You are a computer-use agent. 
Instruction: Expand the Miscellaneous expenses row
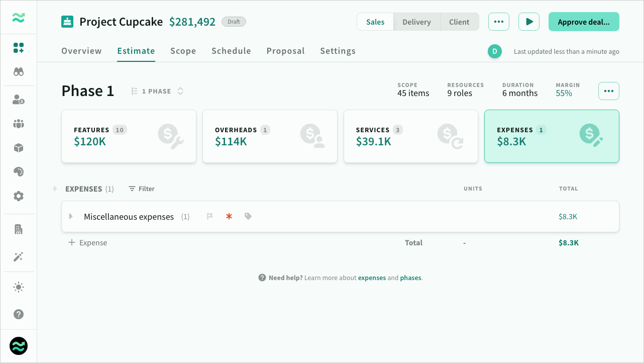(71, 217)
